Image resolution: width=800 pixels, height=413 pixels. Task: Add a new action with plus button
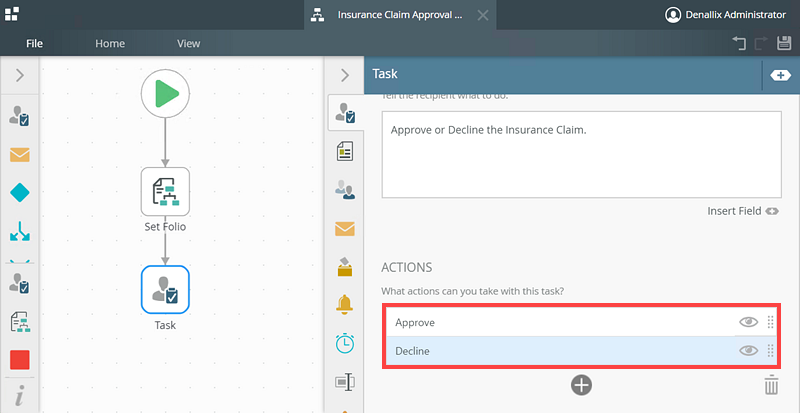(x=582, y=385)
